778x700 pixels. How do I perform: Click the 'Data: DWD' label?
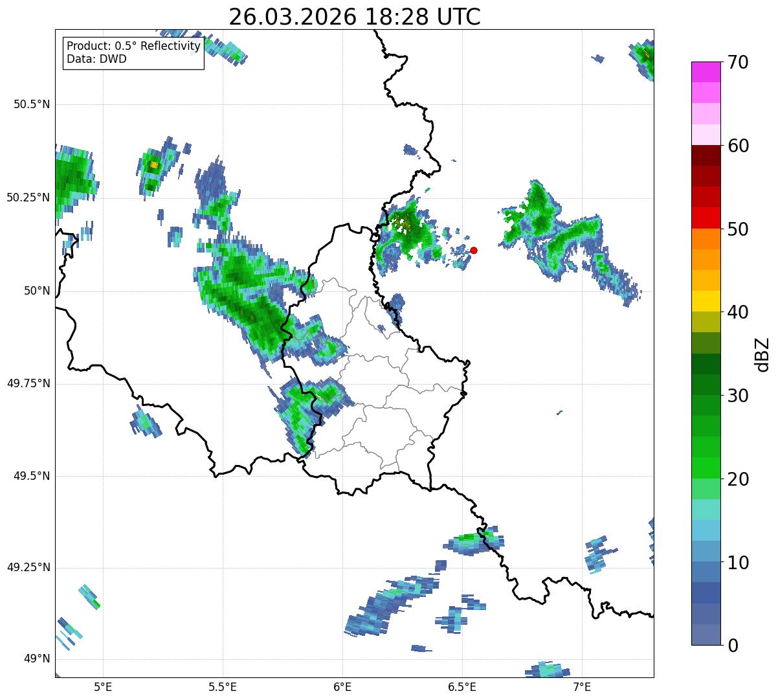pyautogui.click(x=97, y=59)
